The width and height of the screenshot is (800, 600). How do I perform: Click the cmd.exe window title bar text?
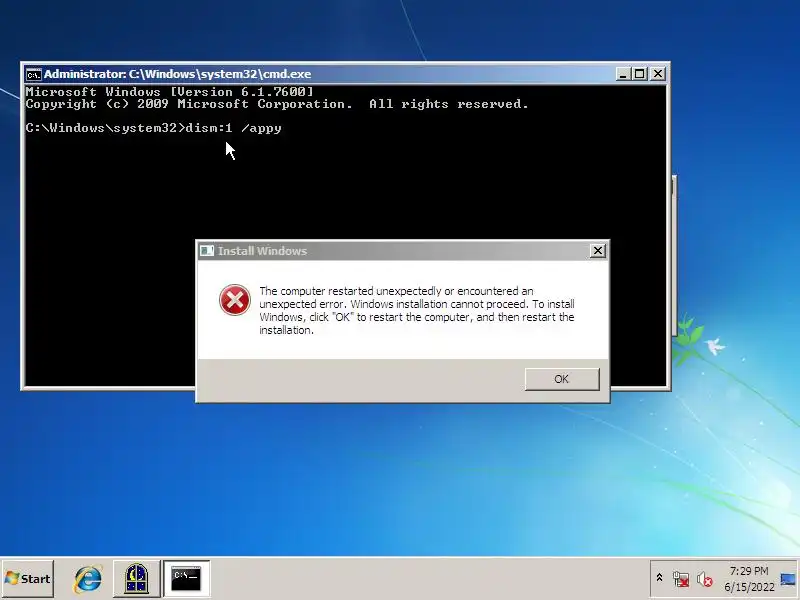click(178, 74)
